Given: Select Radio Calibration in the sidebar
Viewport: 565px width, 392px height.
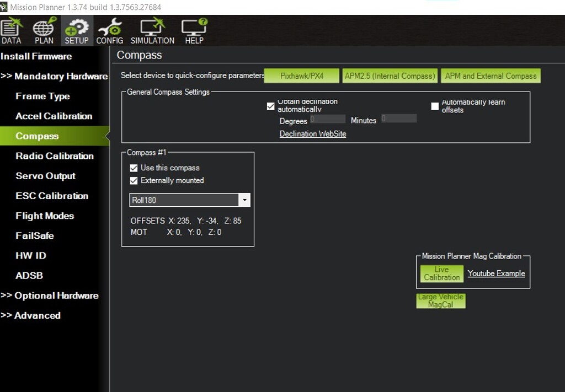Looking at the screenshot, I should tap(54, 156).
